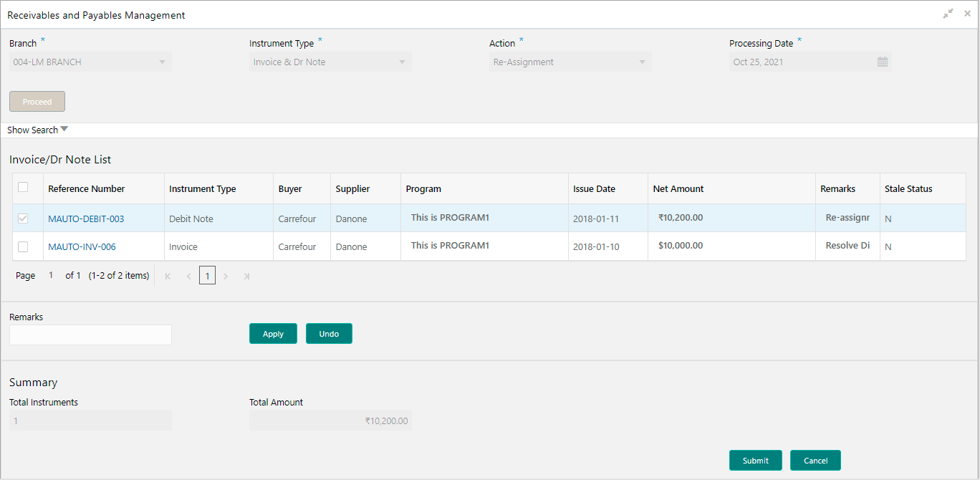Focus the Remarks input field

[90, 335]
